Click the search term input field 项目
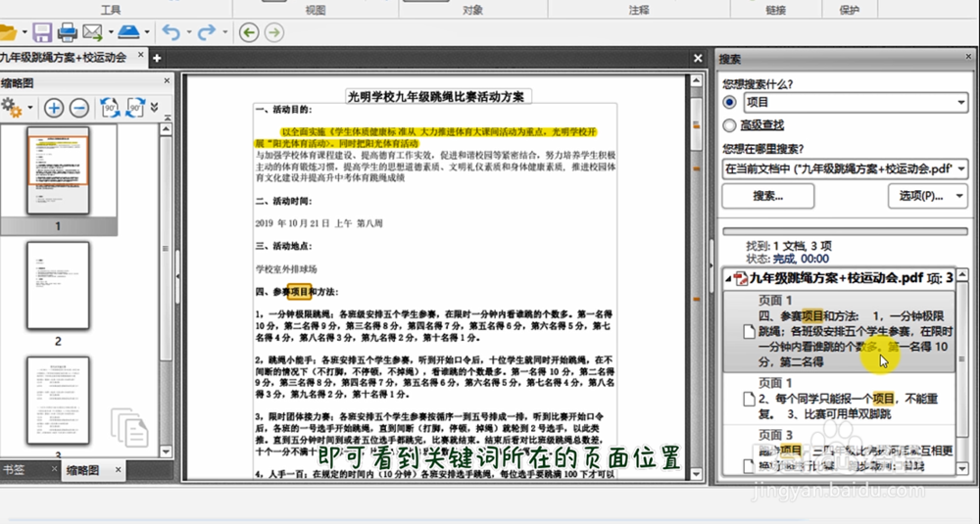Image resolution: width=980 pixels, height=524 pixels. tap(849, 103)
